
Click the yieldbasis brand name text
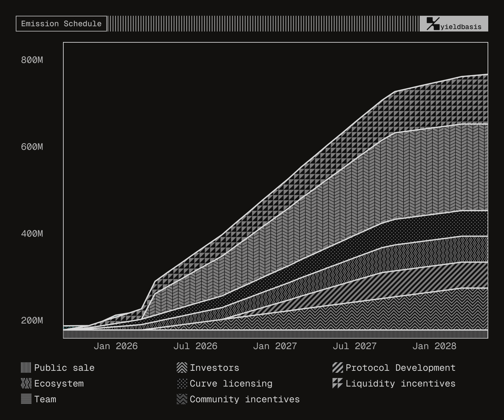click(461, 27)
